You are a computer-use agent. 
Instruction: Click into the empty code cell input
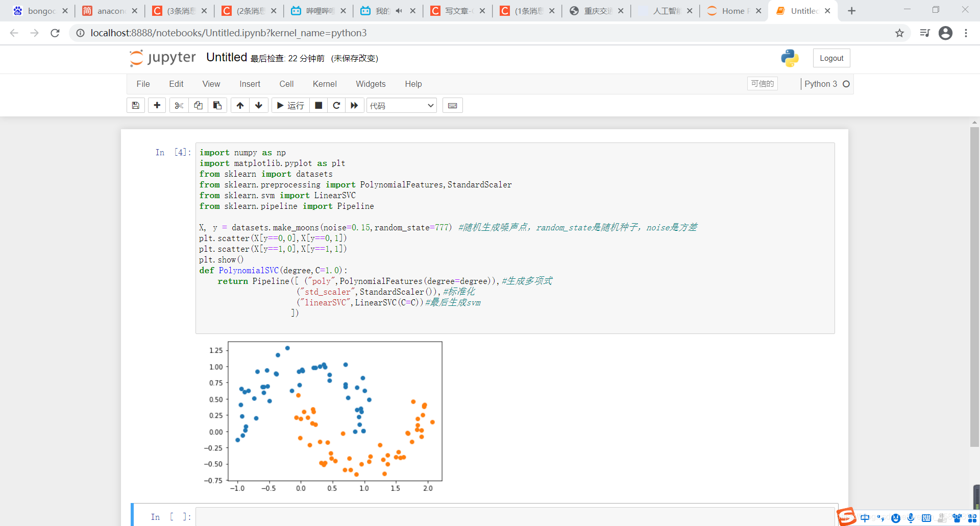coord(516,517)
